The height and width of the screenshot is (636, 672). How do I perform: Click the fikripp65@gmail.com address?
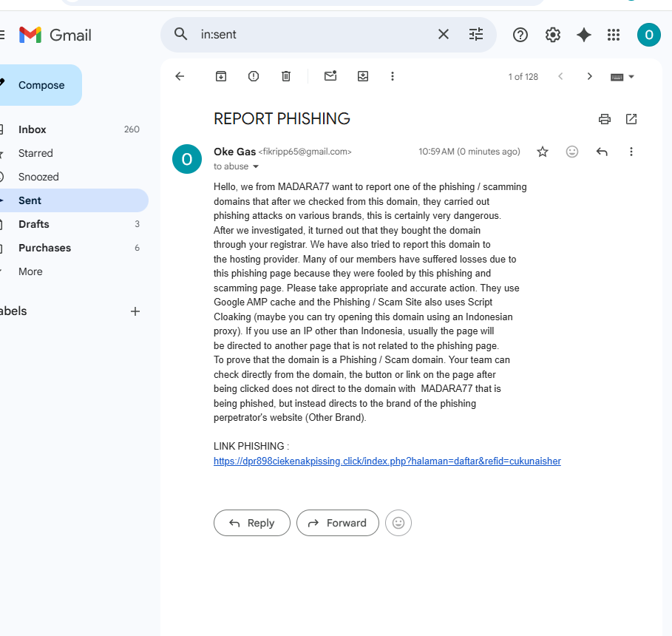pyautogui.click(x=305, y=152)
